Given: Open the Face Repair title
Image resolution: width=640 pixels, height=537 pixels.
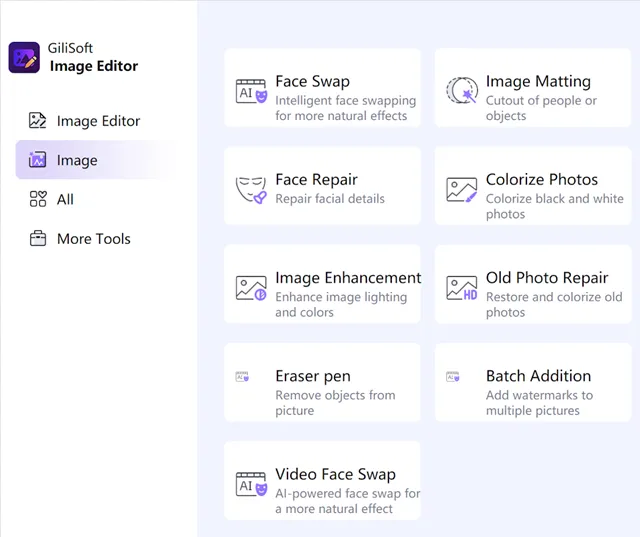Looking at the screenshot, I should (x=316, y=179).
